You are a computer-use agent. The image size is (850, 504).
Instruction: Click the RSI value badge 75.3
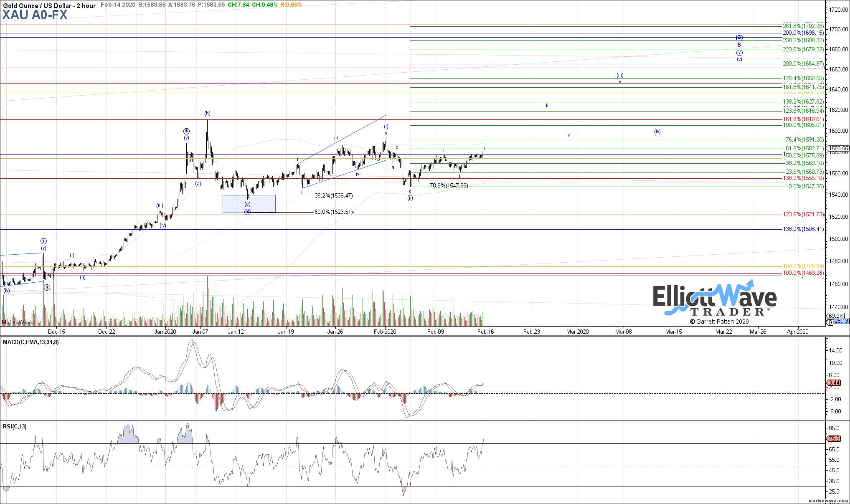(834, 438)
